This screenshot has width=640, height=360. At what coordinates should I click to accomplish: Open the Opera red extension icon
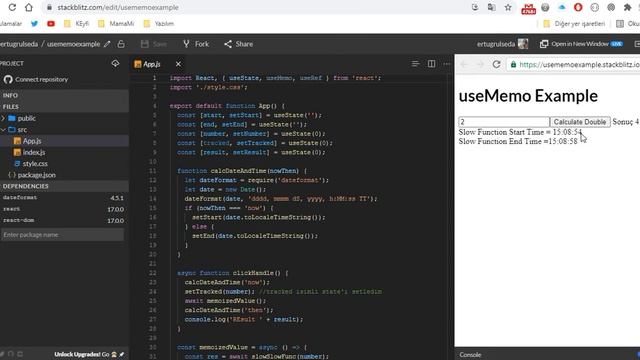[578, 7]
